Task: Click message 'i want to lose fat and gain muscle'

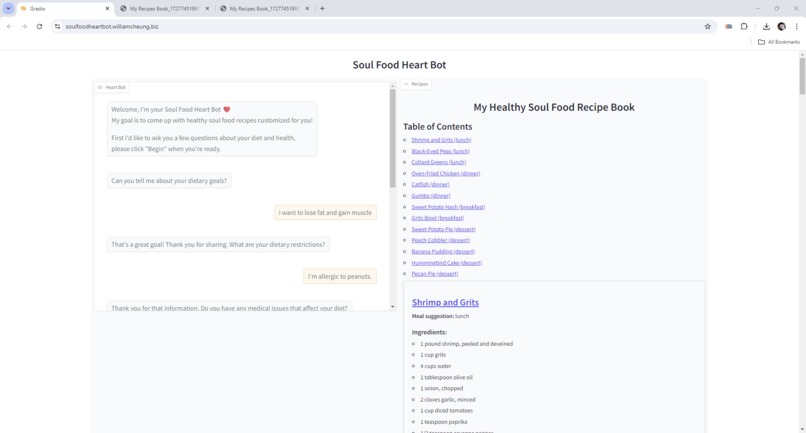Action: (x=325, y=212)
